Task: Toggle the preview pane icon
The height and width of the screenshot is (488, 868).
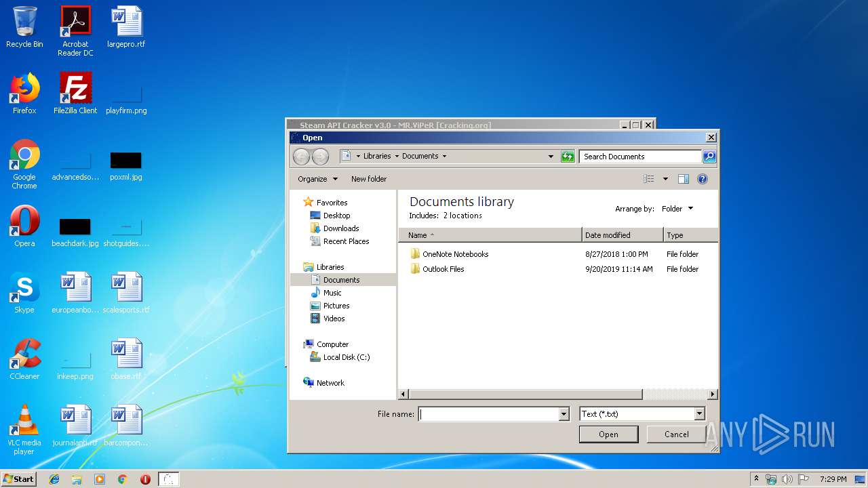Action: (684, 179)
